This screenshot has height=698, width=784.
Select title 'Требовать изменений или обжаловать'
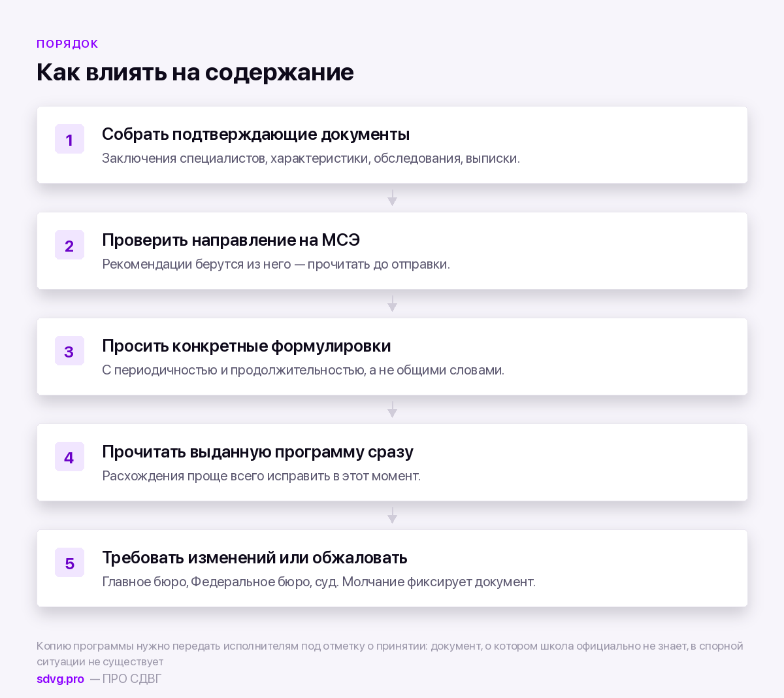[255, 557]
